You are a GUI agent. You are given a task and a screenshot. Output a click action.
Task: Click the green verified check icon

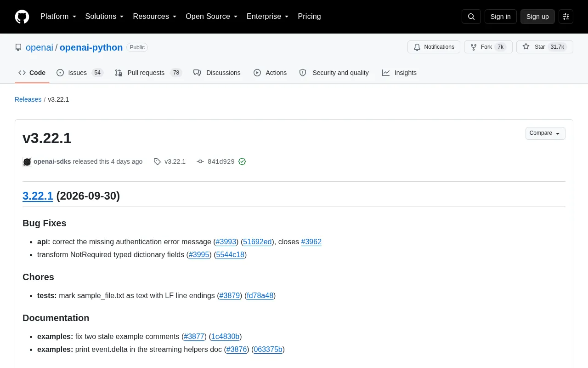pyautogui.click(x=242, y=161)
